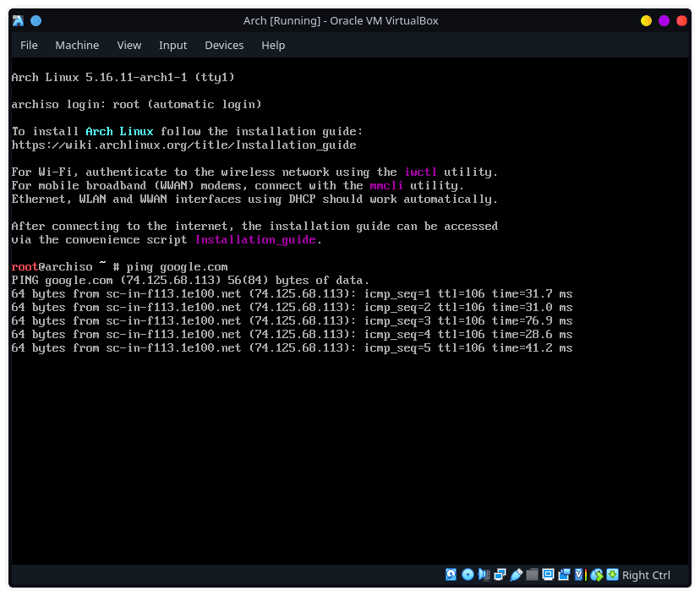Image resolution: width=700 pixels, height=596 pixels.
Task: Click the keyboard capture green arrow icon
Action: tap(612, 575)
